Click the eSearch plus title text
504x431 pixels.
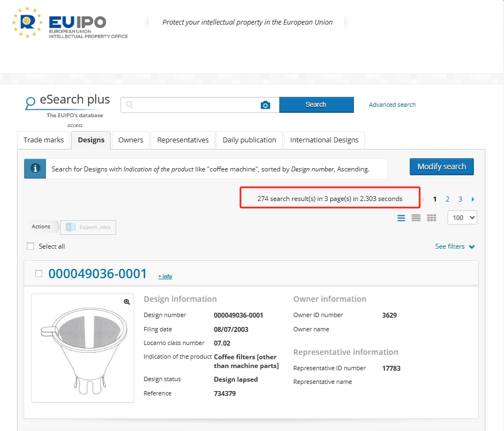tap(75, 99)
